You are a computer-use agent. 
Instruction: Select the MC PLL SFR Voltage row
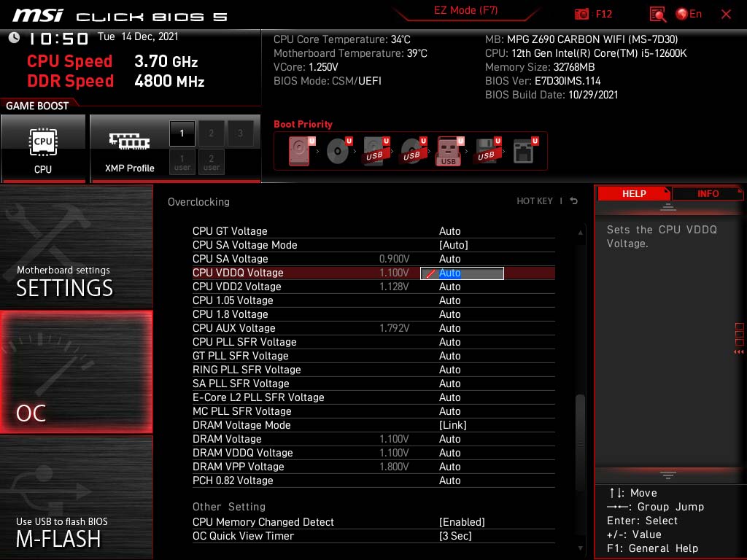tap(373, 411)
